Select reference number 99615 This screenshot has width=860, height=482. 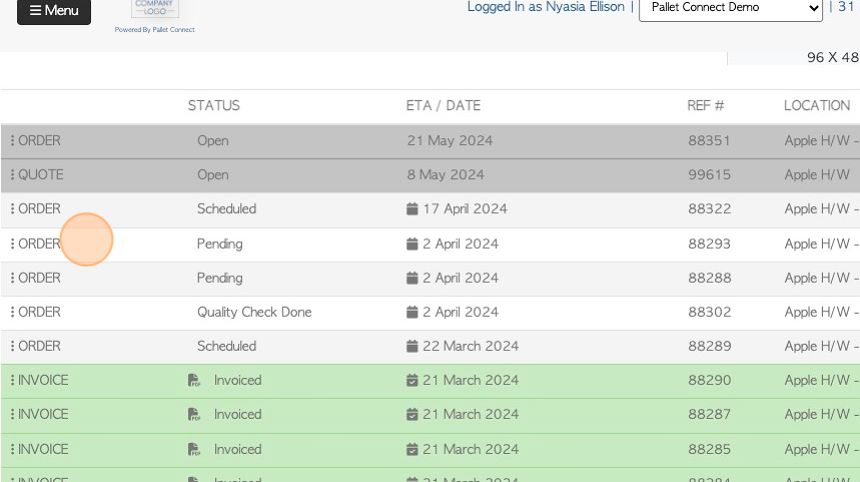709,174
